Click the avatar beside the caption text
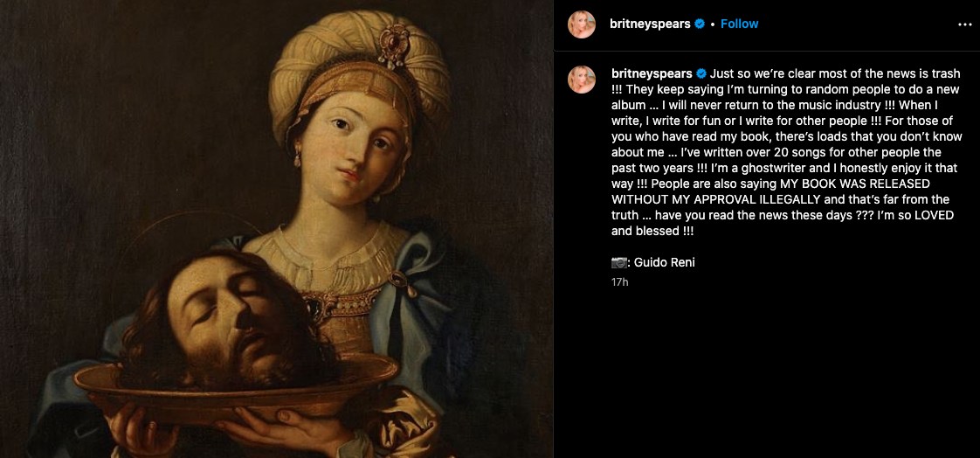Image resolution: width=980 pixels, height=458 pixels. (582, 80)
